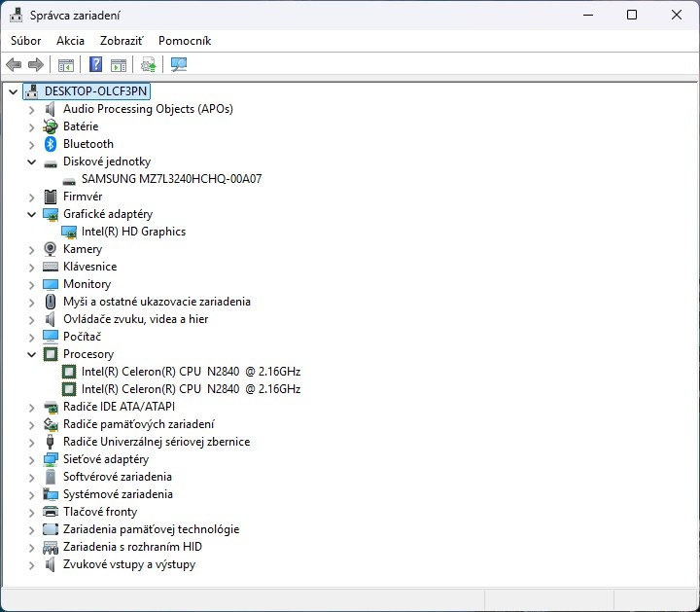
Task: Collapse the Diskové jednotky category
Action: [31, 162]
